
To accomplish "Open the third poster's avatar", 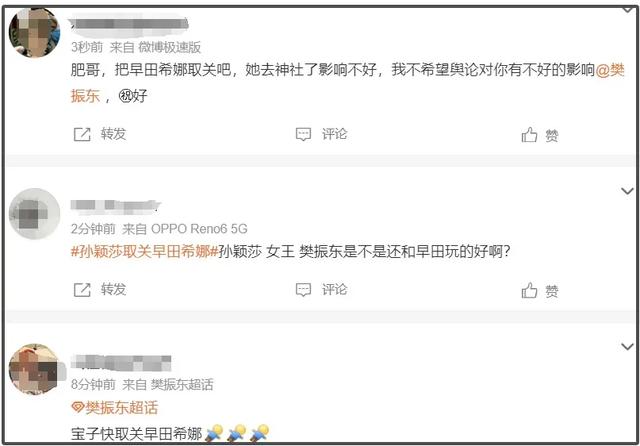I will click(x=34, y=369).
